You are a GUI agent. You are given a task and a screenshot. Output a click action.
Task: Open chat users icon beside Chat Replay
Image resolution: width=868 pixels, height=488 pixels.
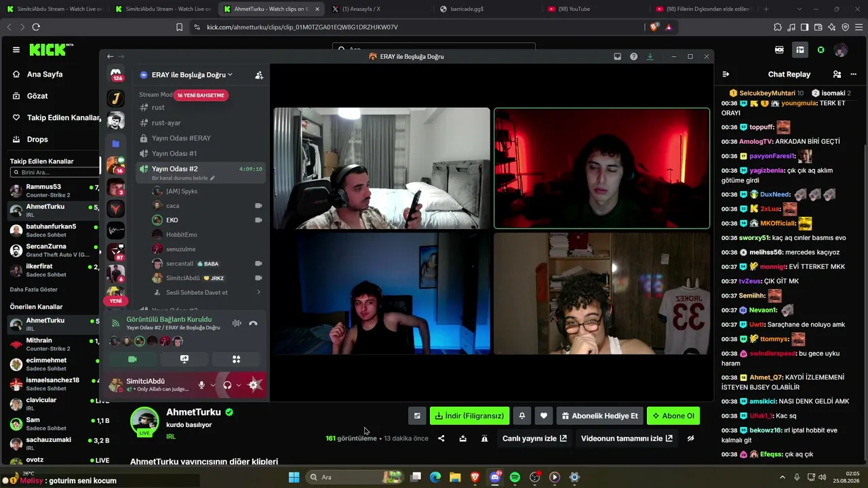(x=837, y=75)
